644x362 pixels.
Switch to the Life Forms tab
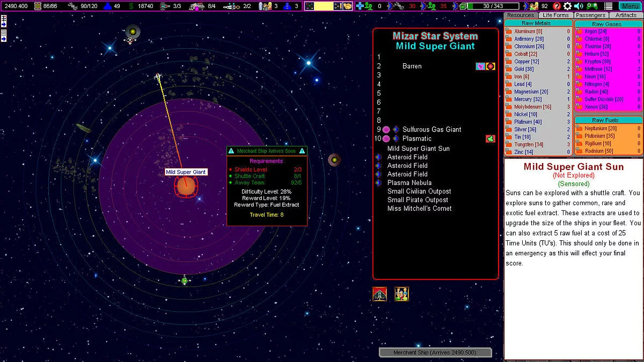coord(555,16)
